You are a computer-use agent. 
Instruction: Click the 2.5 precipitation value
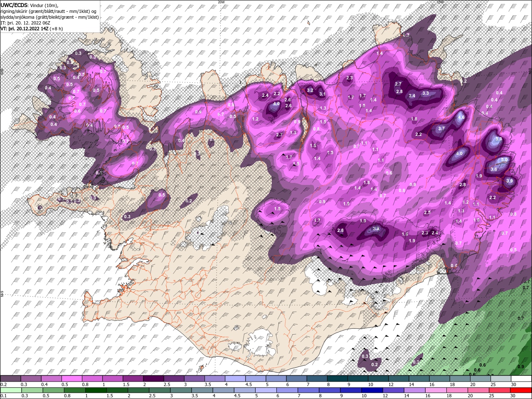click(x=427, y=213)
